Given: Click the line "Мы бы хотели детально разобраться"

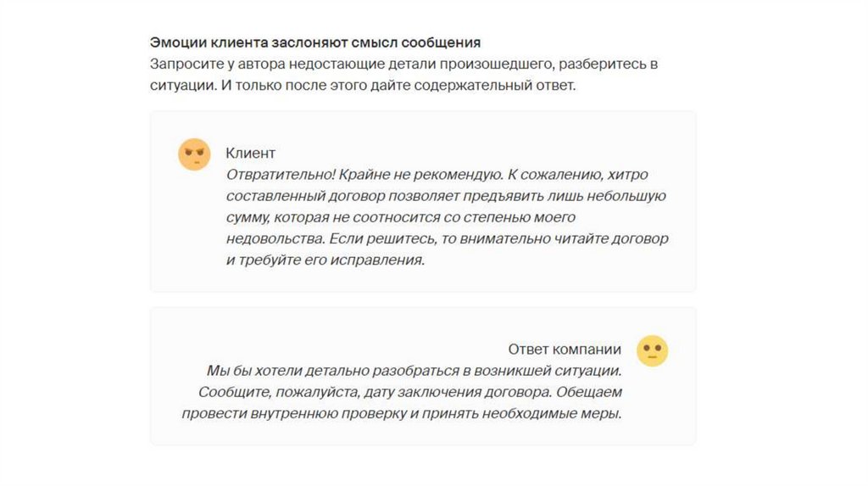Looking at the screenshot, I should click(415, 371).
